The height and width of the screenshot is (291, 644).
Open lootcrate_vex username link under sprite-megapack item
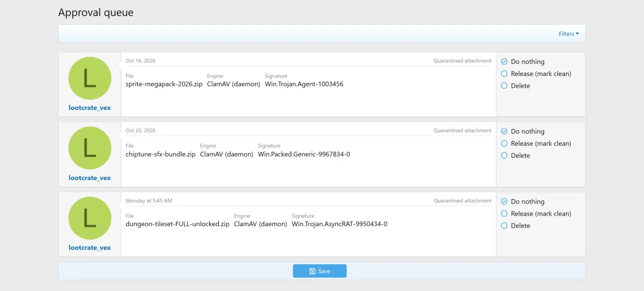pos(90,108)
